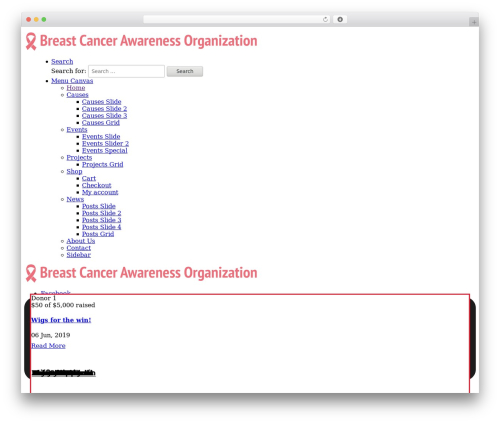Open Projects Grid page
The image size is (500, 423).
pos(103,164)
